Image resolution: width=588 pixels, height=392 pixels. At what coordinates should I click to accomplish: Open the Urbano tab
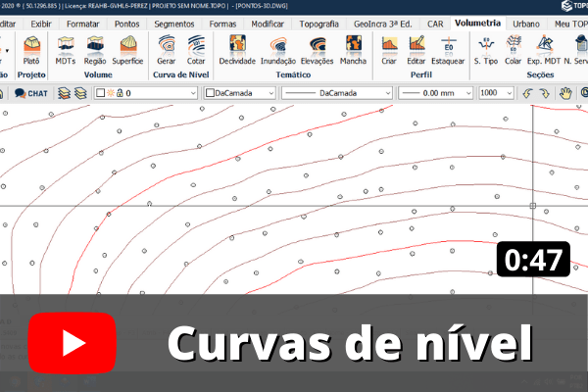pyautogui.click(x=526, y=24)
